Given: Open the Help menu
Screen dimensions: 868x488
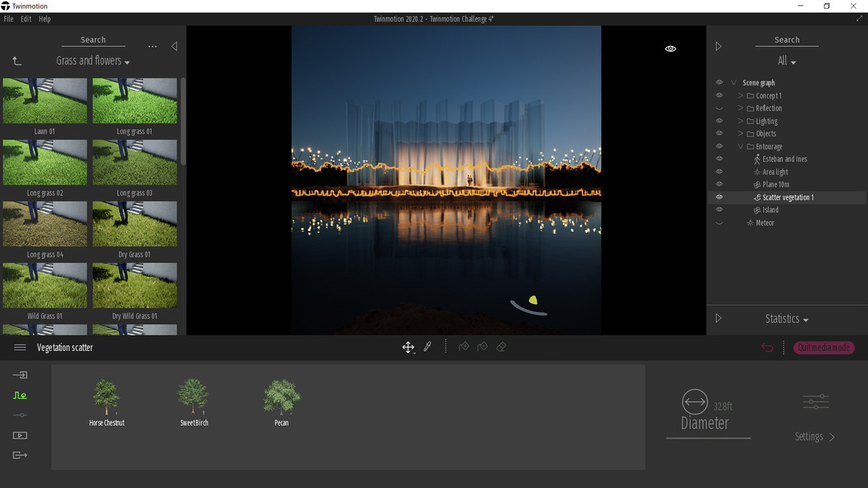Looking at the screenshot, I should tap(45, 19).
